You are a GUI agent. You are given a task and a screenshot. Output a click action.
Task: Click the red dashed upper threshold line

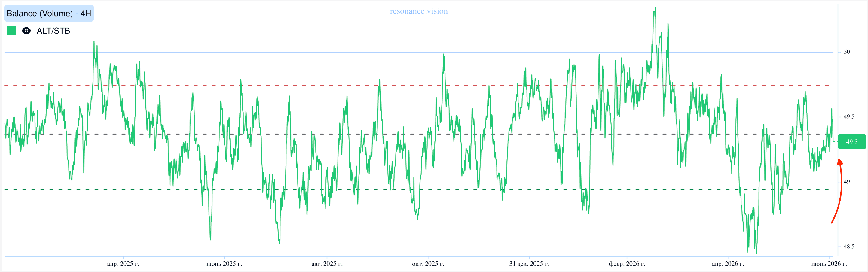(417, 86)
